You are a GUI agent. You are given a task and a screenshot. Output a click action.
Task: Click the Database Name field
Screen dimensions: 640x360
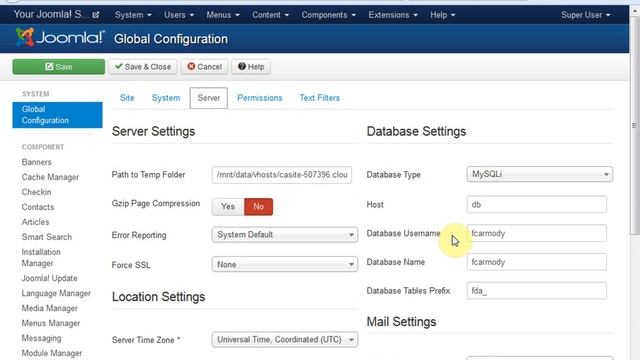(537, 262)
